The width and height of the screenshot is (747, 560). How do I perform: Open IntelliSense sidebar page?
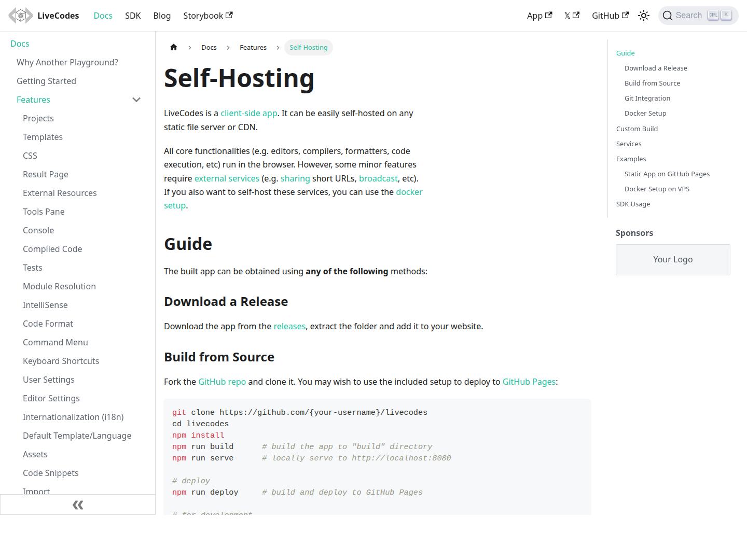(x=45, y=305)
